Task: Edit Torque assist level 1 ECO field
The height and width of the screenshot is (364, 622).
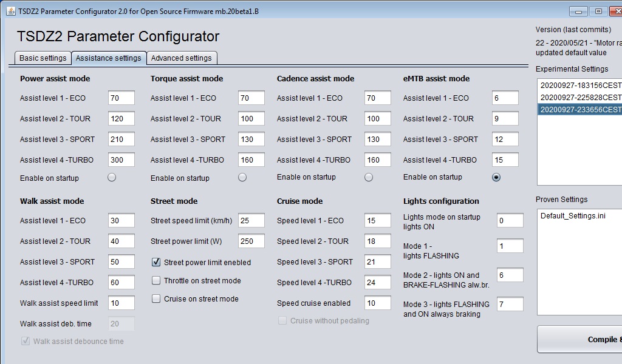Action: 251,98
